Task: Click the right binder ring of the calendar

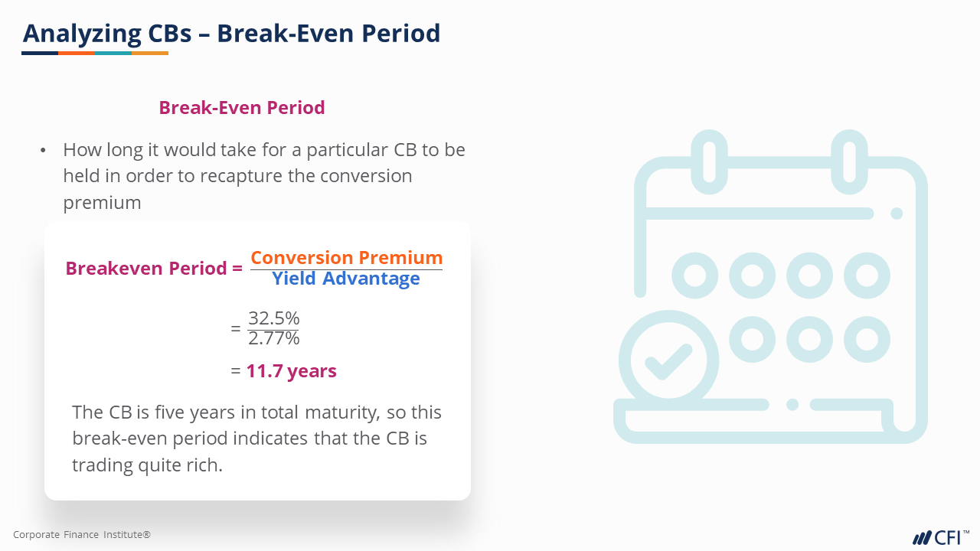Action: tap(849, 159)
